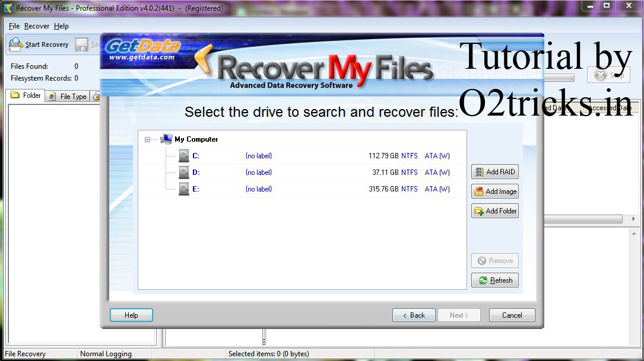Click the Add Image icon button
Image resolution: width=644 pixels, height=361 pixels.
click(481, 191)
